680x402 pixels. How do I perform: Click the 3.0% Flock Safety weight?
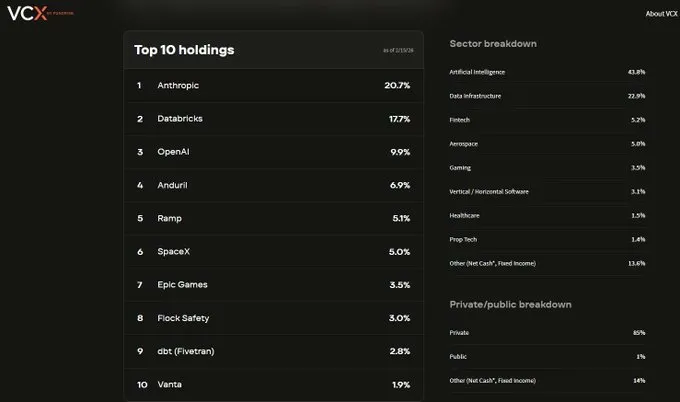pyautogui.click(x=399, y=318)
